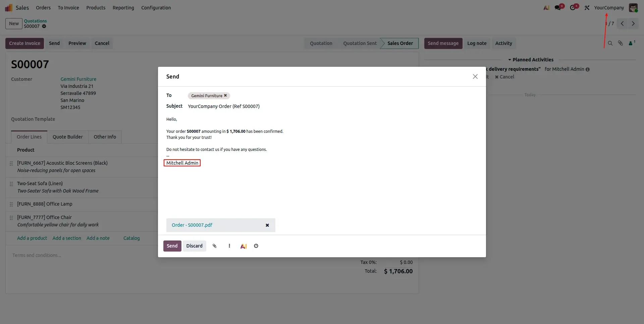This screenshot has width=644, height=324.
Task: Open the Configuration menu
Action: [156, 8]
